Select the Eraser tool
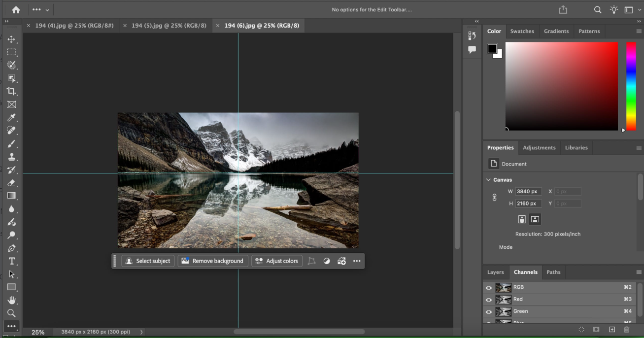Viewport: 644px width, 338px height. coord(11,183)
